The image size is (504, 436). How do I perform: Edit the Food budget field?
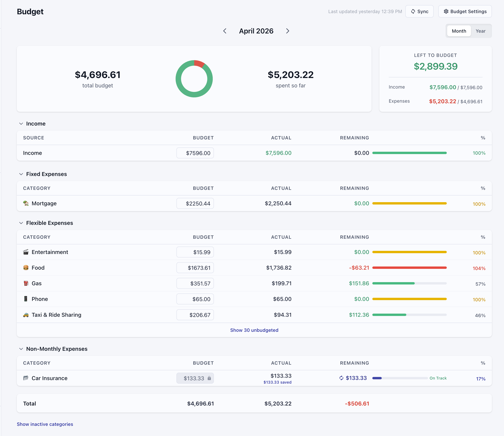(195, 268)
